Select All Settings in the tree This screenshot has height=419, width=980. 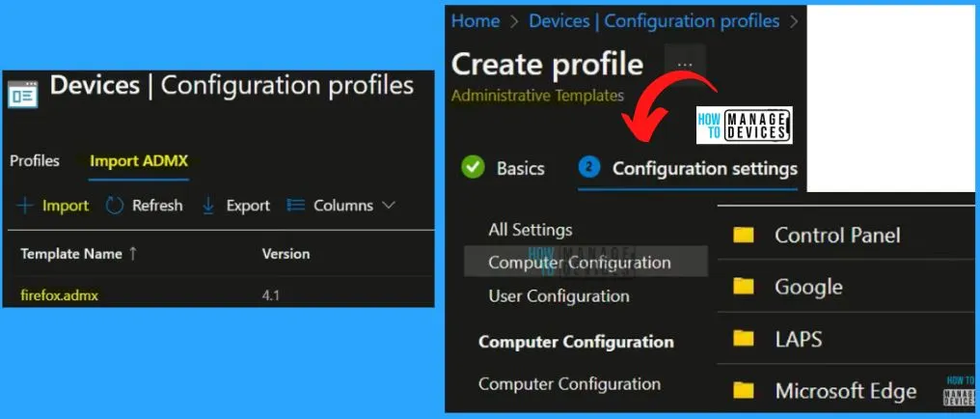pyautogui.click(x=531, y=230)
